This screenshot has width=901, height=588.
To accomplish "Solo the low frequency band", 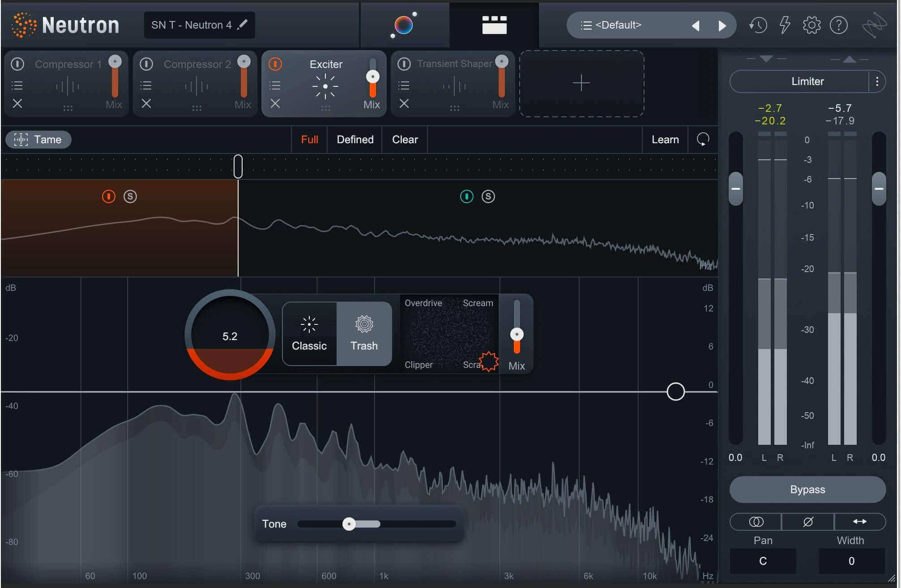I will tap(130, 196).
